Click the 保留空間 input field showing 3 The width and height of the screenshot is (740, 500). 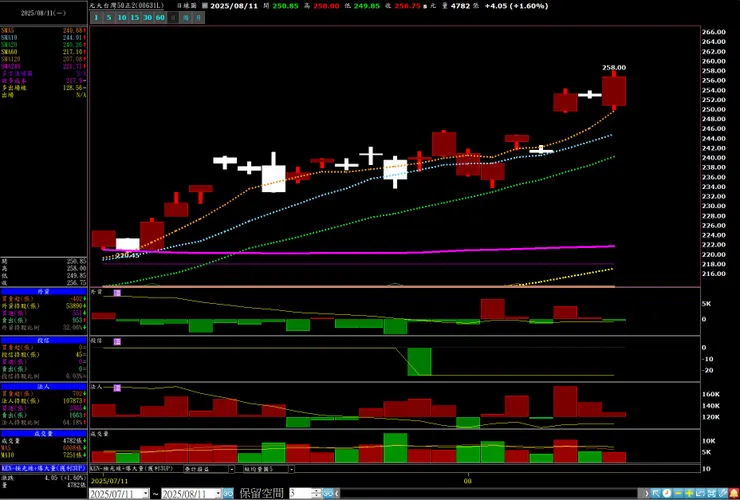click(300, 494)
